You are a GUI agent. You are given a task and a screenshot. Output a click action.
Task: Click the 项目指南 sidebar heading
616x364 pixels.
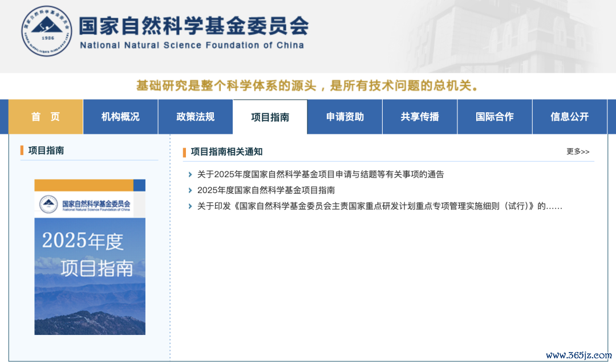[46, 150]
